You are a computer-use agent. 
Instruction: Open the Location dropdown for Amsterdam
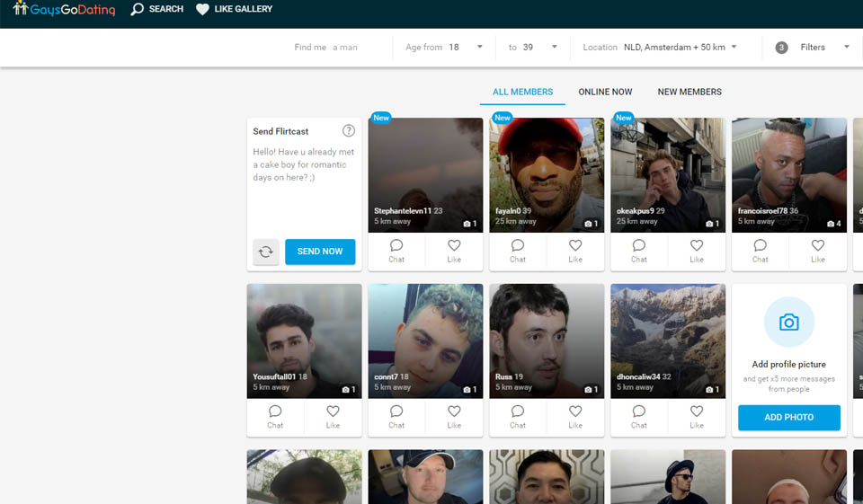[734, 48]
